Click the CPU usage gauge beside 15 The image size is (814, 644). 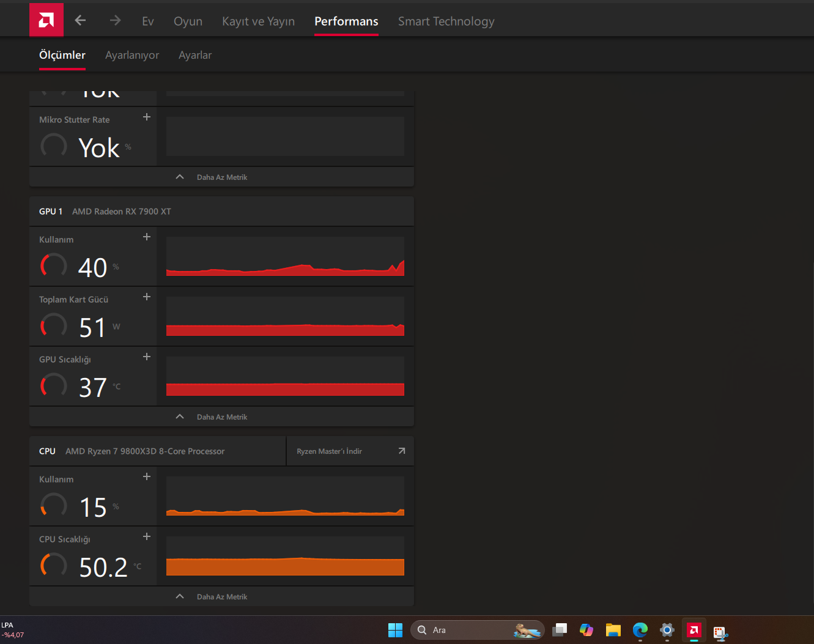[54, 506]
